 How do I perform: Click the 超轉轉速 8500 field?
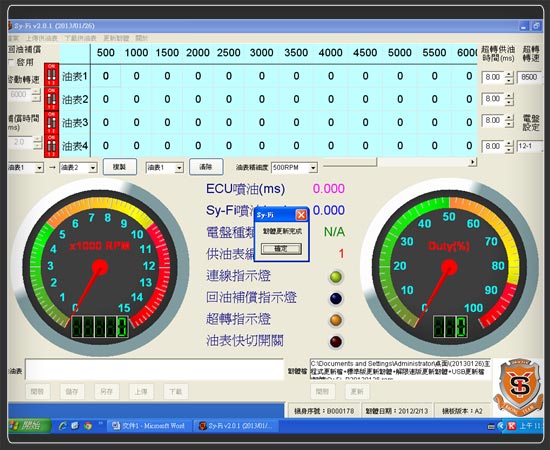point(529,77)
